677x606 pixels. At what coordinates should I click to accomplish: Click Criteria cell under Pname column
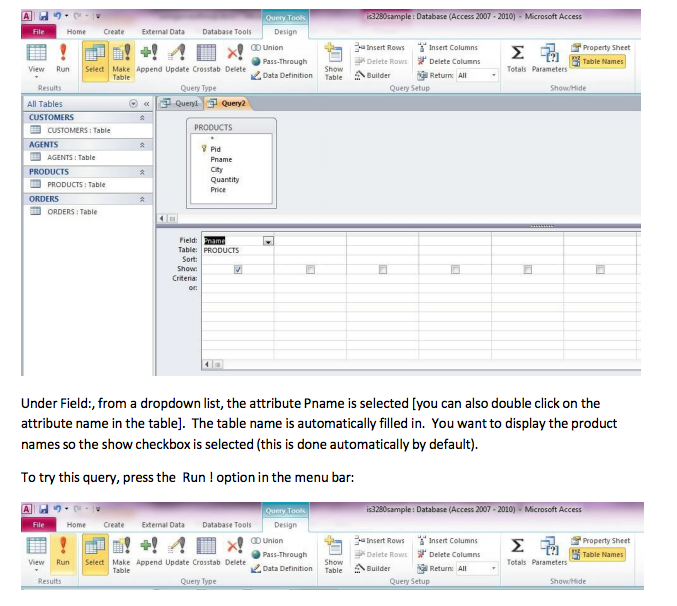(237, 278)
